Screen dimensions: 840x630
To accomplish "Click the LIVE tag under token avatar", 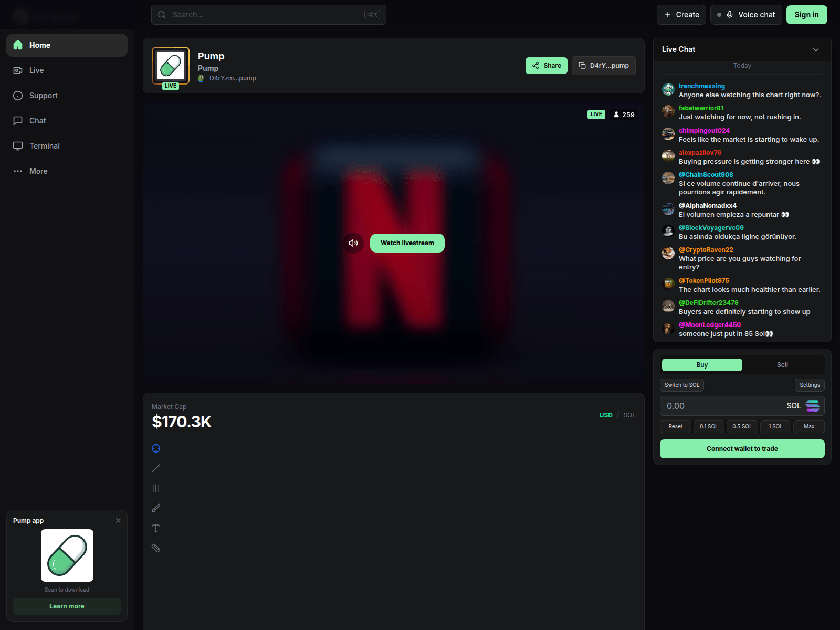I will coord(171,86).
